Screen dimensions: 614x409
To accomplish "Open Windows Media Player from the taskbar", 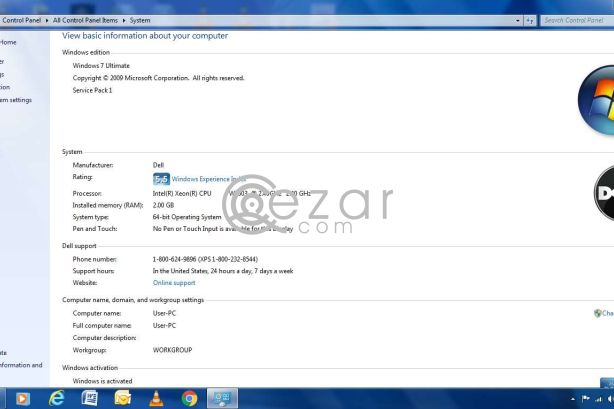I will pos(22,398).
